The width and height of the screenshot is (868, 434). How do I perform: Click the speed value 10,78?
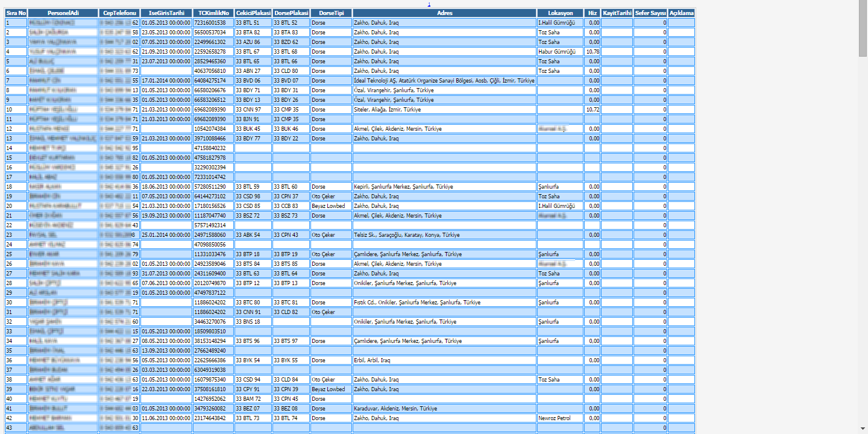[x=592, y=52]
